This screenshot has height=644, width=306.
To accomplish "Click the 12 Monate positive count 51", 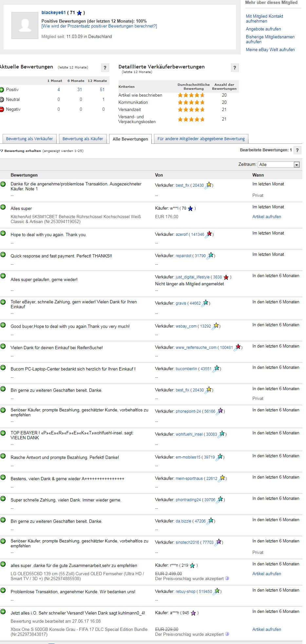I will pos(102,90).
